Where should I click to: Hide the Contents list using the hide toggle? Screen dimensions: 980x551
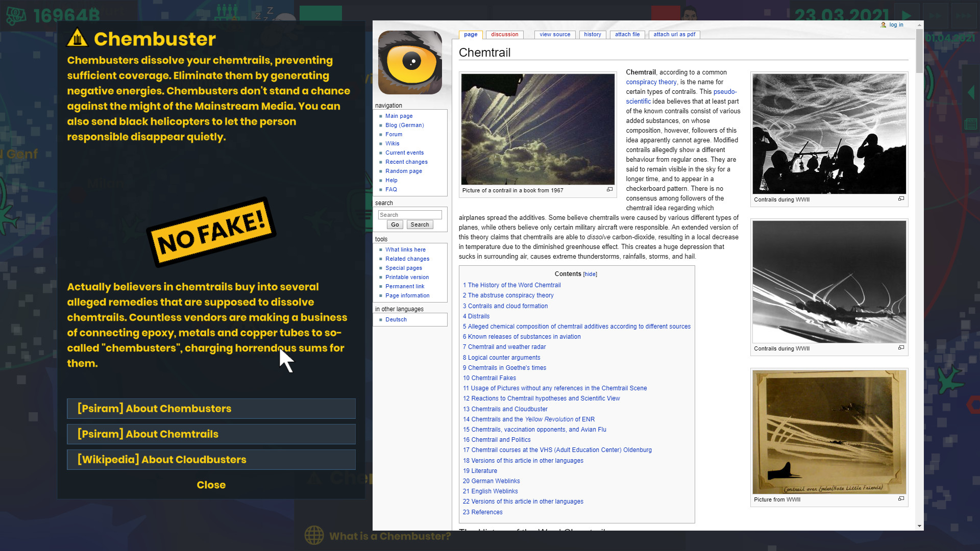pyautogui.click(x=590, y=274)
